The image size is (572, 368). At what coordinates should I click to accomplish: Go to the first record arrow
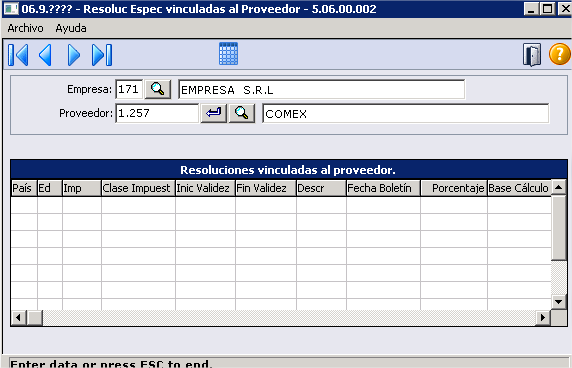click(18, 55)
